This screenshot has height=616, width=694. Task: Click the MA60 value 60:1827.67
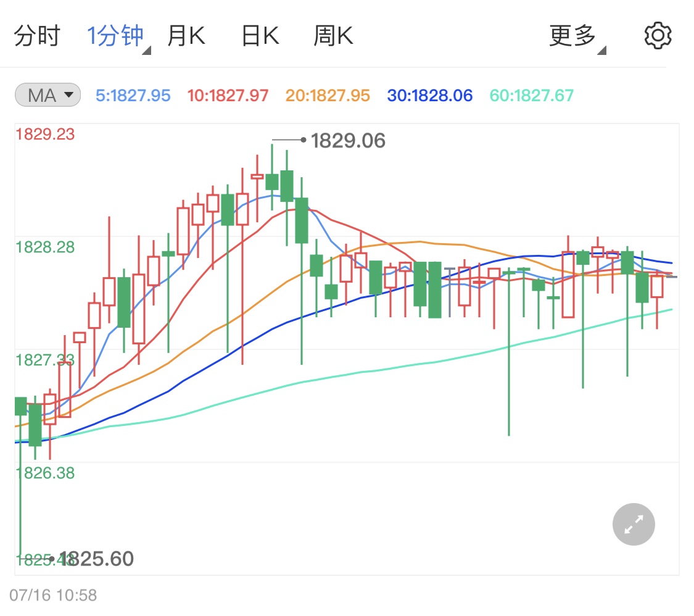[x=531, y=96]
